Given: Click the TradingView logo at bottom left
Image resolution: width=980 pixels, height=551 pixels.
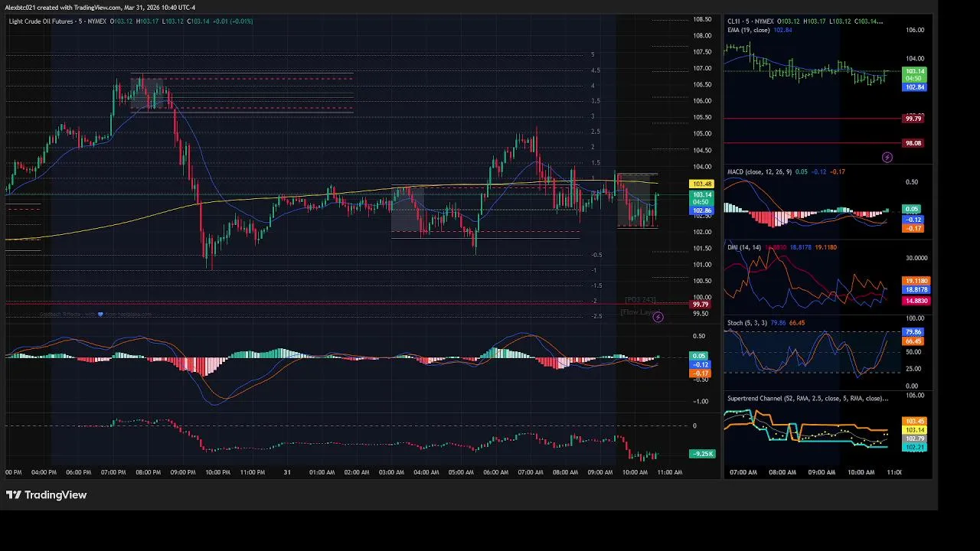Looking at the screenshot, I should 46,495.
